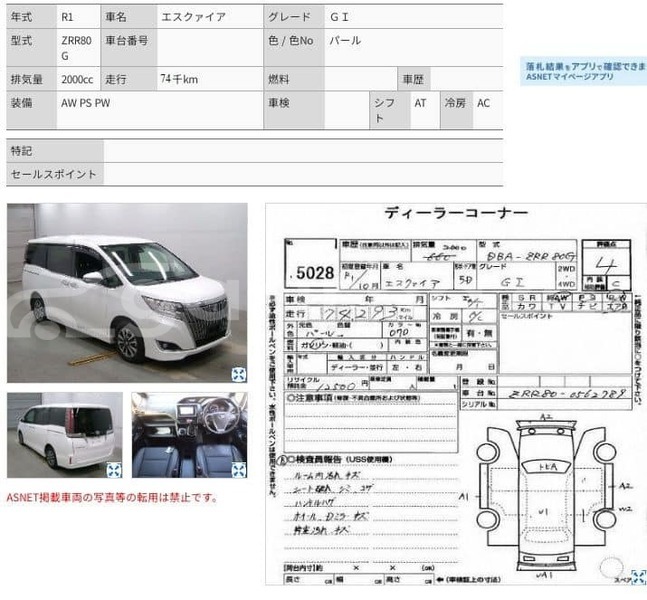Click the 型式 label cell

click(31, 47)
